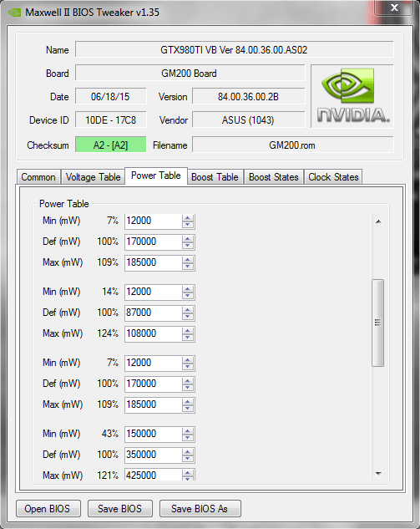
Task: Click the Power Table scroll up arrow
Action: click(378, 221)
